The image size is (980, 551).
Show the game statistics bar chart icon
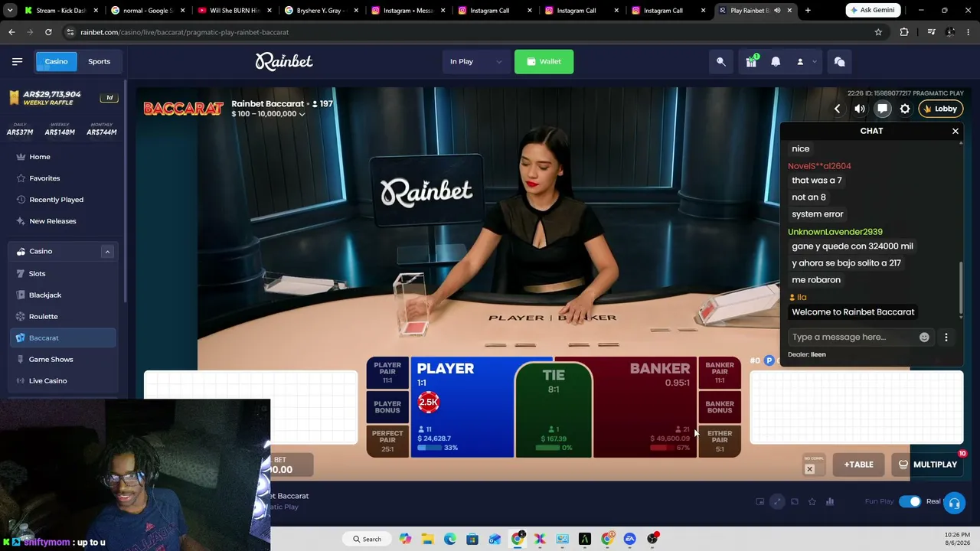tap(829, 501)
